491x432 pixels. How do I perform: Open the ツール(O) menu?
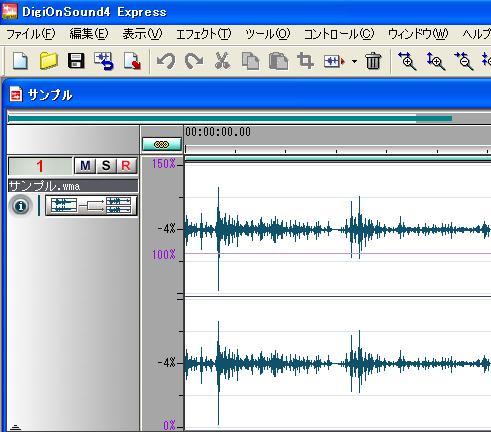point(268,34)
